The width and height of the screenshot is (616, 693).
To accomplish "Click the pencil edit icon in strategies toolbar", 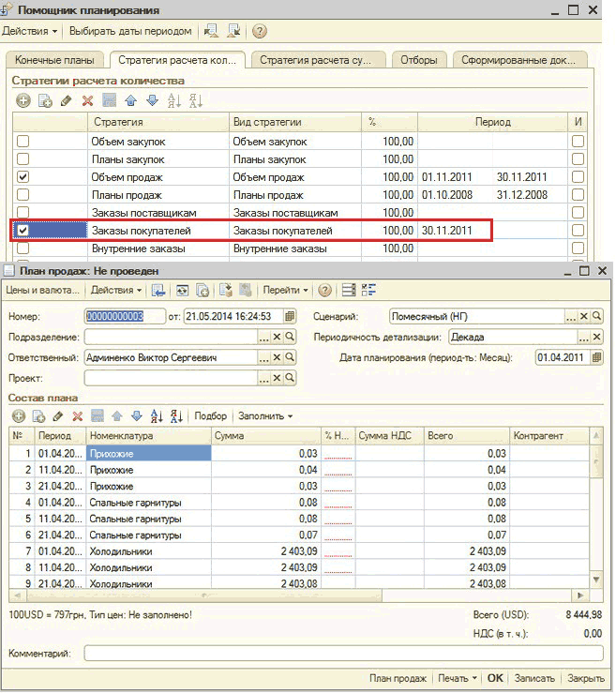I will point(66,100).
